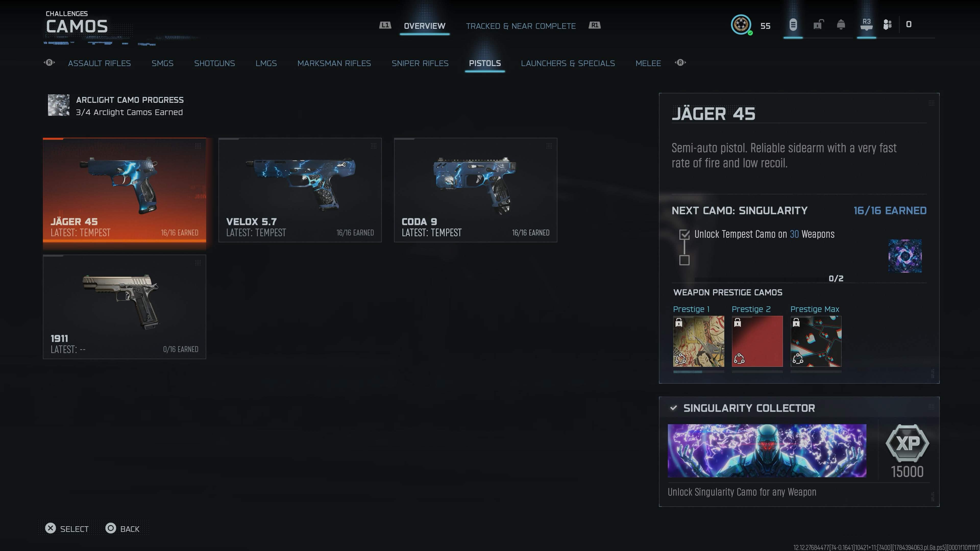The image size is (980, 551).
Task: Click the R1 bumper icon
Action: [x=595, y=25]
